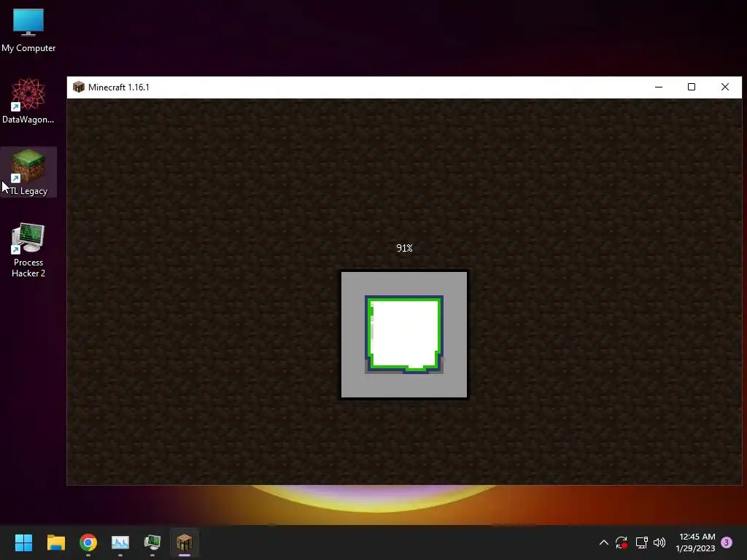Open the volume tray icon

[x=659, y=542]
